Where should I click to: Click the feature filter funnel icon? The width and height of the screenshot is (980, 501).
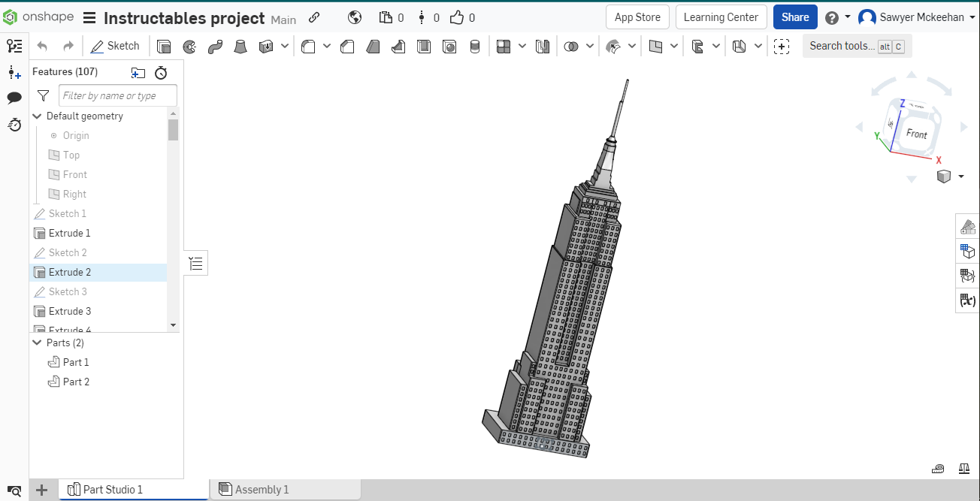(44, 96)
